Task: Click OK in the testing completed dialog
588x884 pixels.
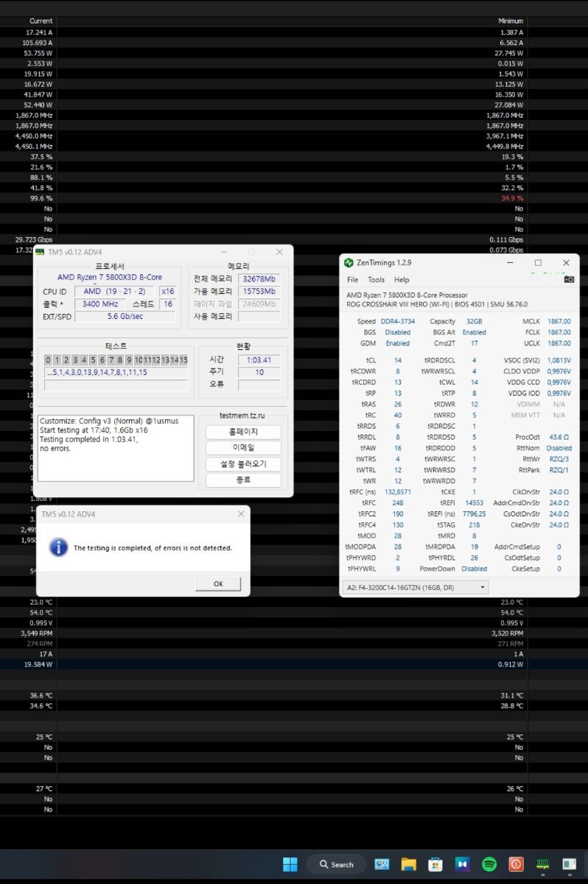Action: click(218, 583)
